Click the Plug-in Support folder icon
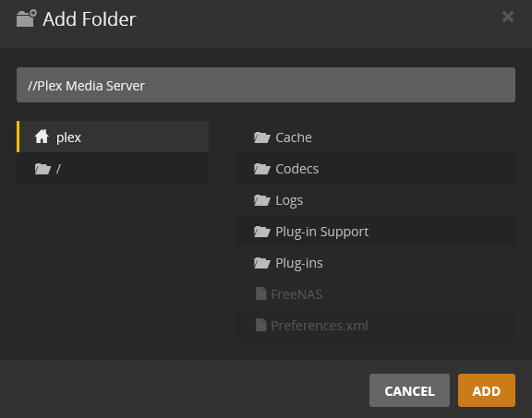 tap(262, 232)
